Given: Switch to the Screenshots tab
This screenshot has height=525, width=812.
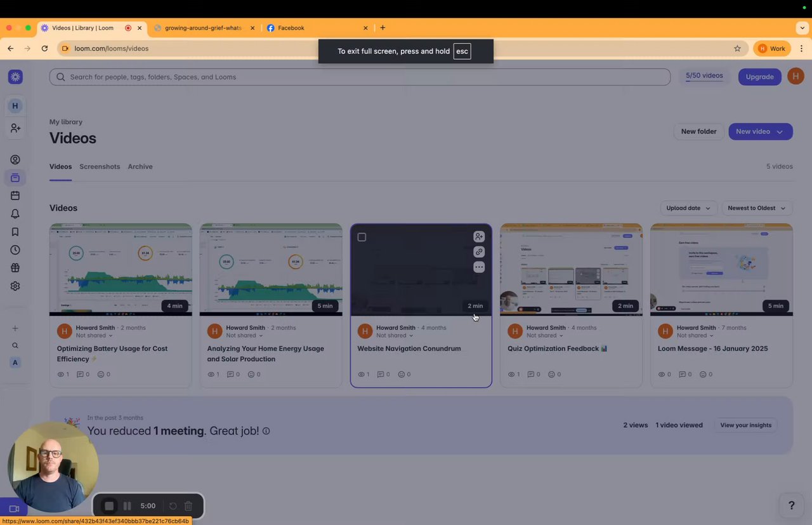Looking at the screenshot, I should click(100, 166).
